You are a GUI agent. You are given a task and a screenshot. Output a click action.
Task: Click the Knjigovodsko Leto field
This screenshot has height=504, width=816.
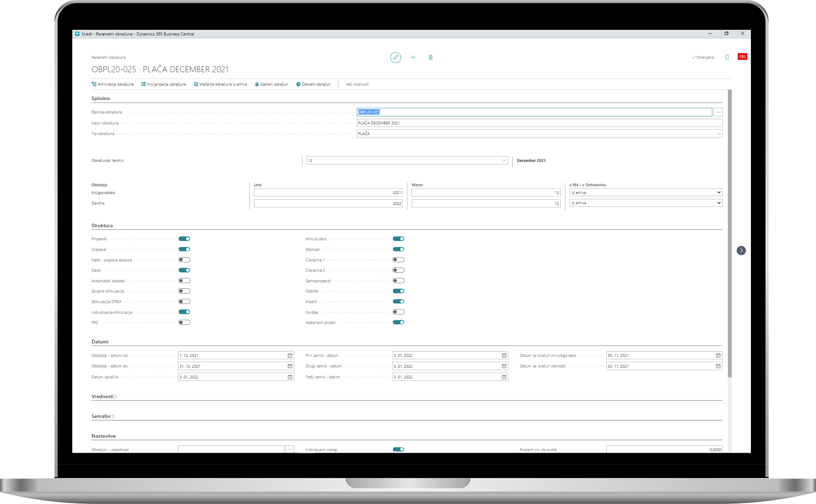pos(328,193)
